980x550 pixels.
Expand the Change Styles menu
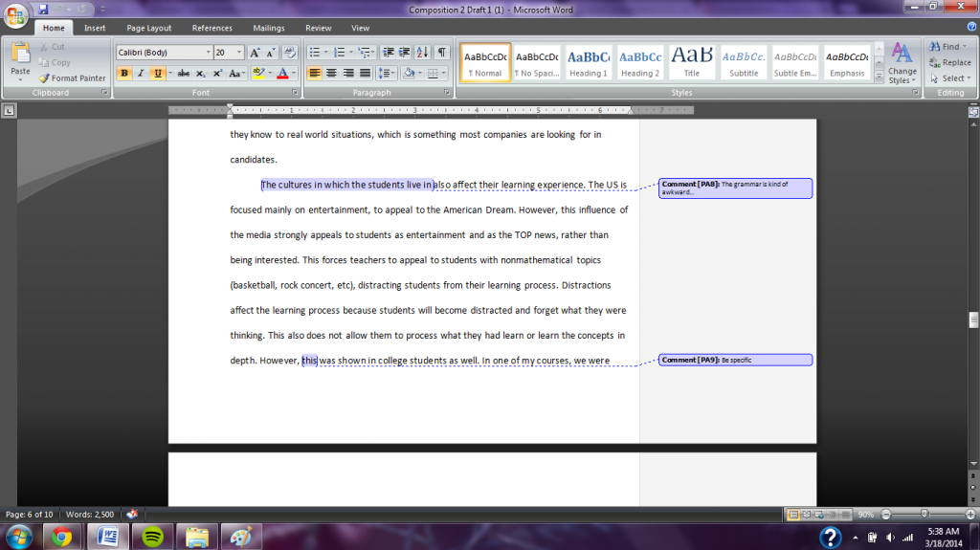902,63
